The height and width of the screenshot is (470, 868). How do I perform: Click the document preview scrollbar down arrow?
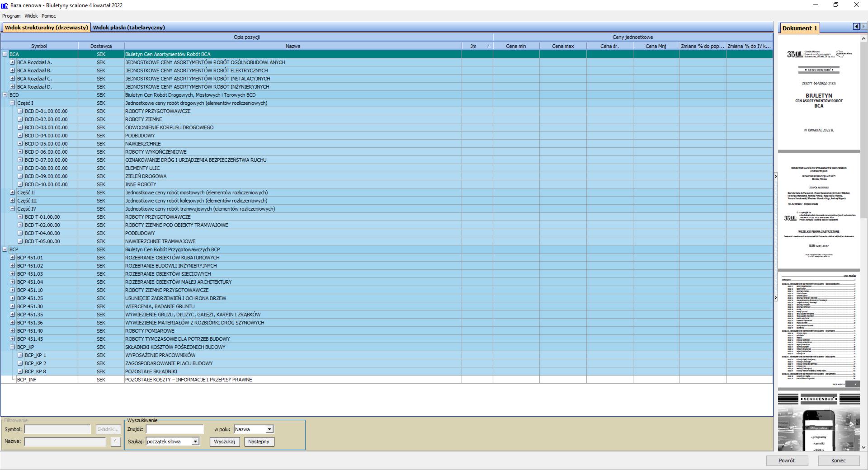pos(864,447)
